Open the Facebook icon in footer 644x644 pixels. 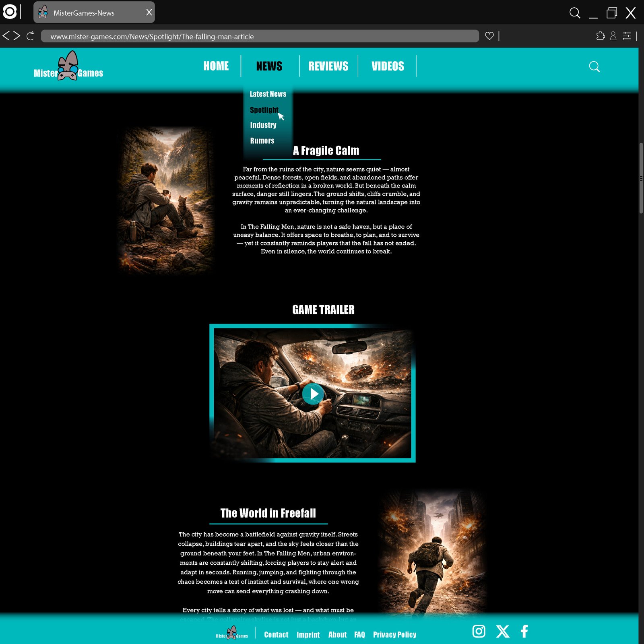coord(524,631)
